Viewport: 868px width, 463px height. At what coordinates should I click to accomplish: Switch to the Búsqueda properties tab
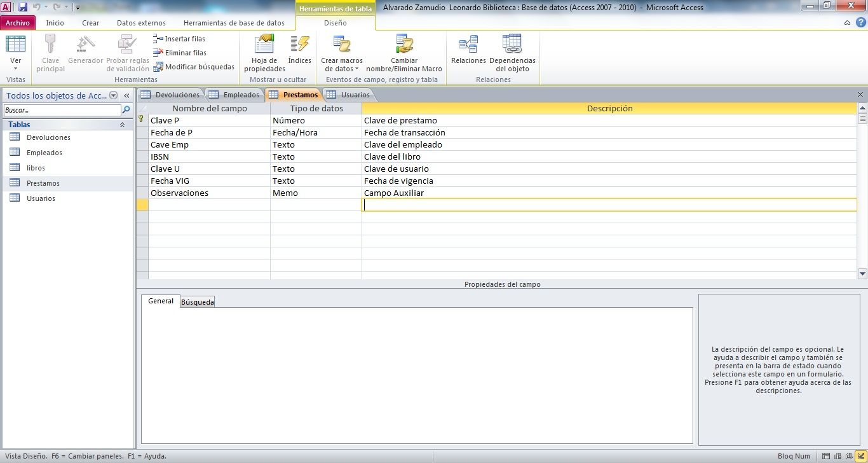(198, 302)
